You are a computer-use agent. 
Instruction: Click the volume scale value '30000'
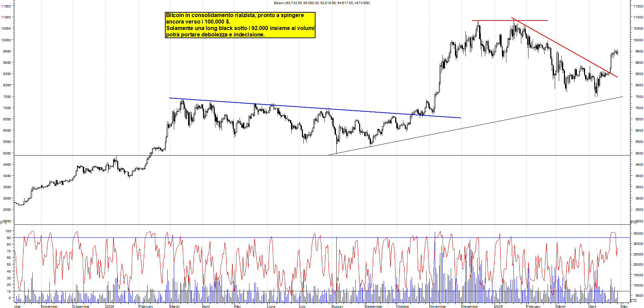[x=638, y=244]
